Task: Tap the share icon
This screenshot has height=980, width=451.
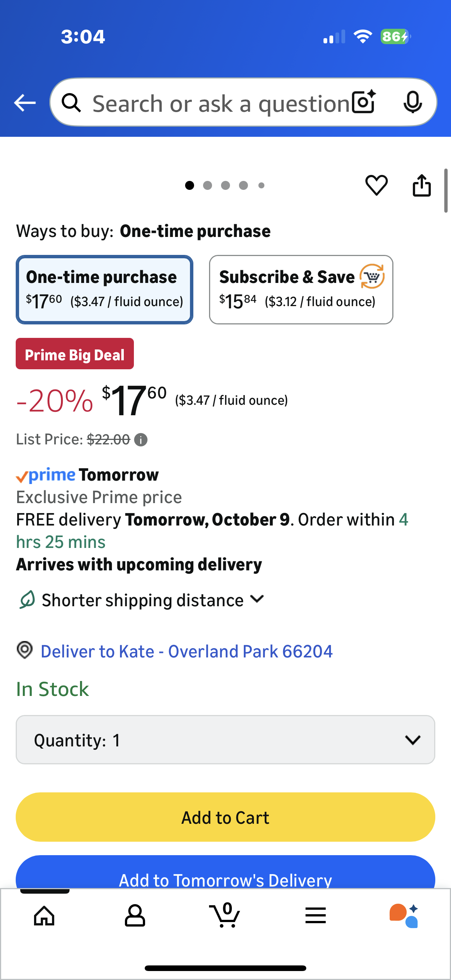Action: 422,185
